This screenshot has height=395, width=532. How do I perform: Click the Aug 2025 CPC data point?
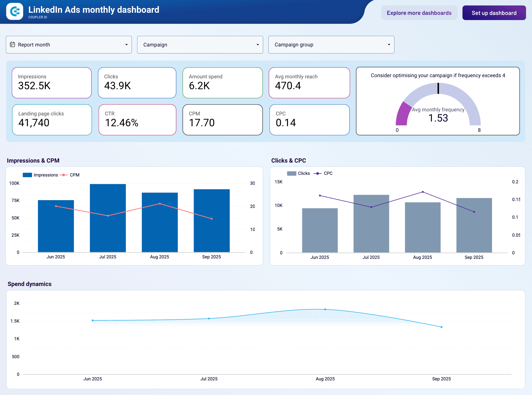click(x=423, y=192)
